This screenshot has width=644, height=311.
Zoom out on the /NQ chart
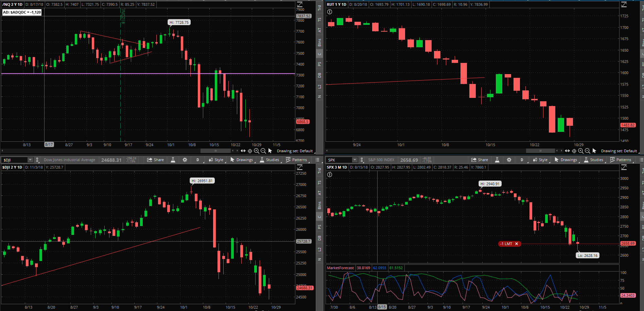click(263, 151)
